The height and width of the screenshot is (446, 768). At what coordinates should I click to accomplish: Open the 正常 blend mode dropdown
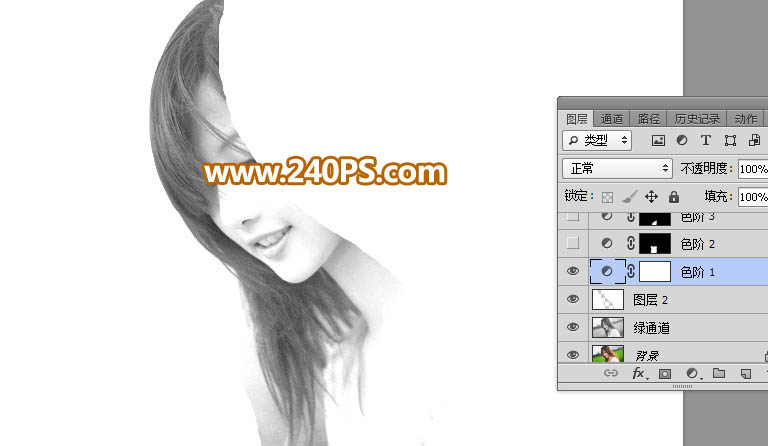617,169
